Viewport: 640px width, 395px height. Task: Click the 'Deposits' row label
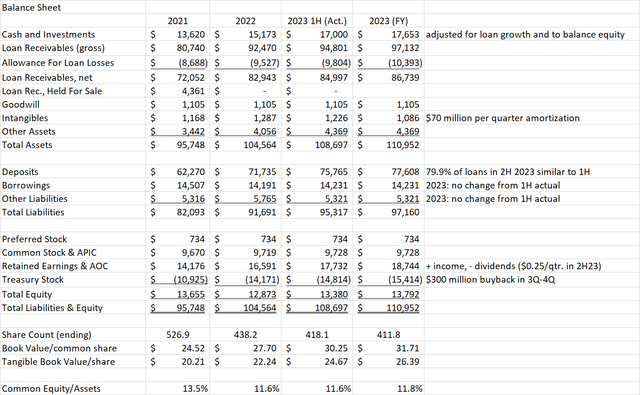pos(20,172)
